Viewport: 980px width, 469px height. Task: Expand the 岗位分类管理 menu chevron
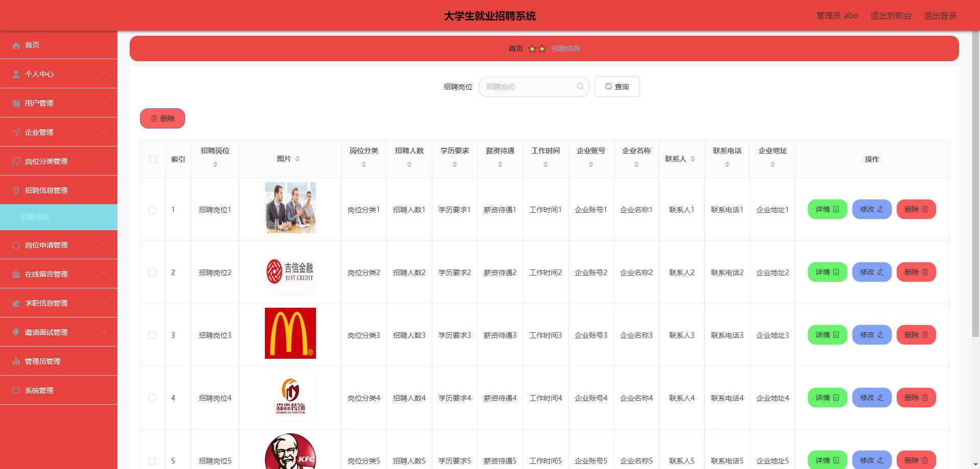tap(104, 161)
